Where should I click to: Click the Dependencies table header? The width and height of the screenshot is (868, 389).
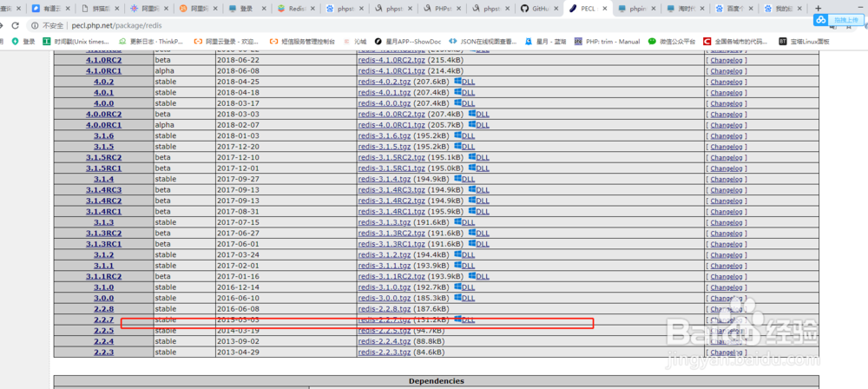coord(437,380)
